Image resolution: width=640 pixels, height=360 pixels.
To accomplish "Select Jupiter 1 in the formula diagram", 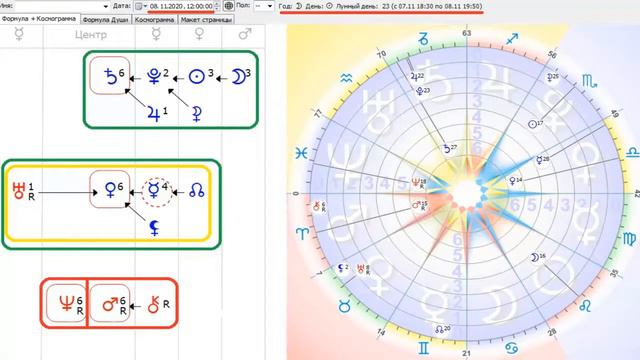I will click(157, 113).
